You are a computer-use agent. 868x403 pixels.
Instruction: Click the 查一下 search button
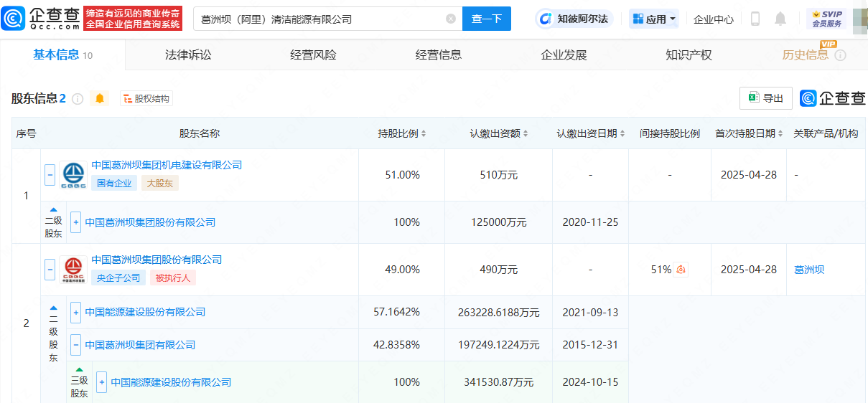pos(487,19)
